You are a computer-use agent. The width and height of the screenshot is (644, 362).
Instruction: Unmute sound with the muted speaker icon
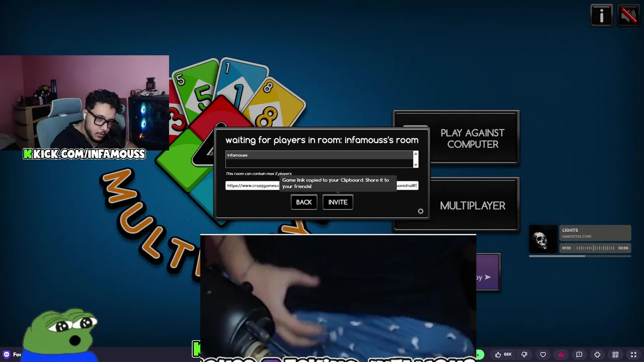point(628,16)
